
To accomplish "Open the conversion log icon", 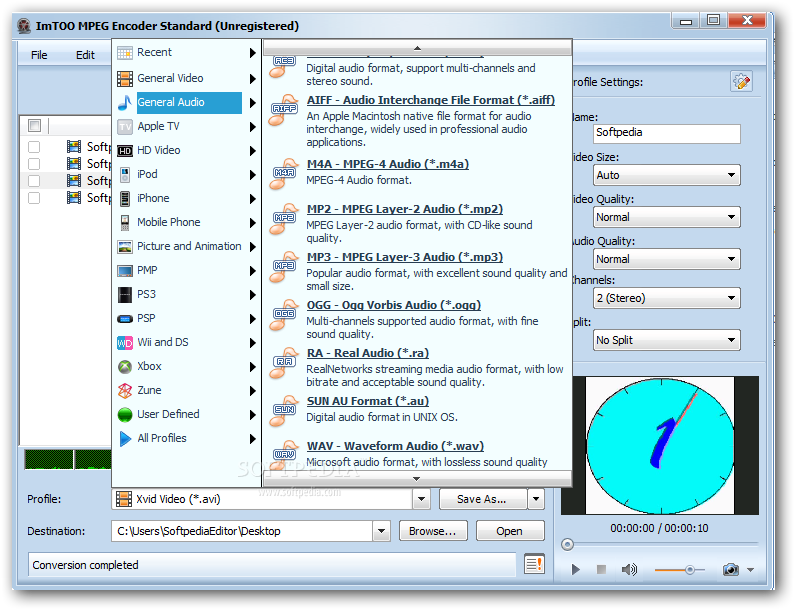I will coord(534,564).
